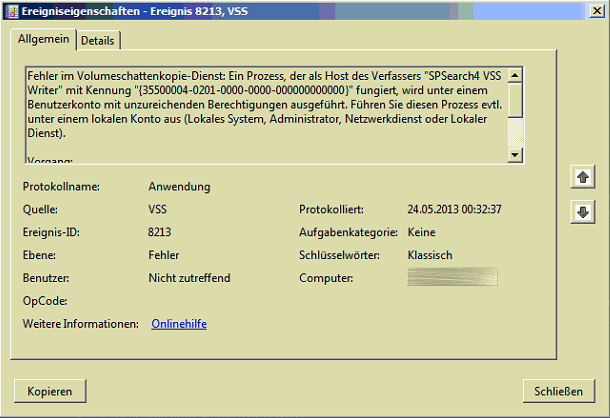Image resolution: width=610 pixels, height=418 pixels.
Task: Open the Onlinehilfe link
Action: [x=179, y=324]
